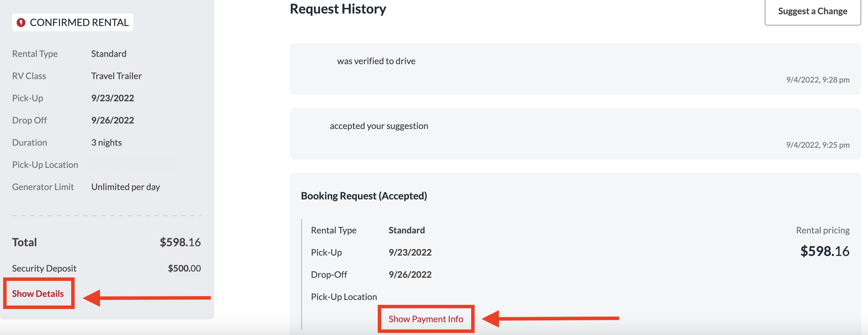Click the Request History heading
Viewport: 868px width, 335px height.
[338, 9]
